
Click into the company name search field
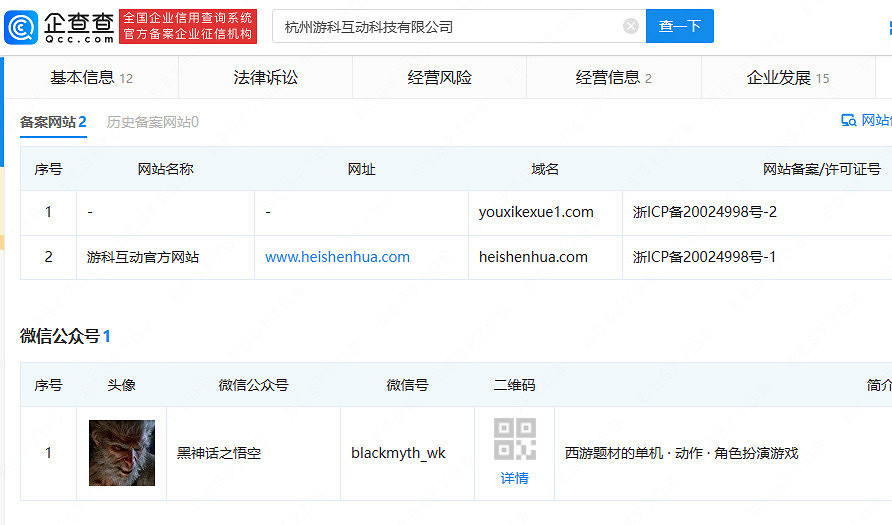(x=450, y=26)
